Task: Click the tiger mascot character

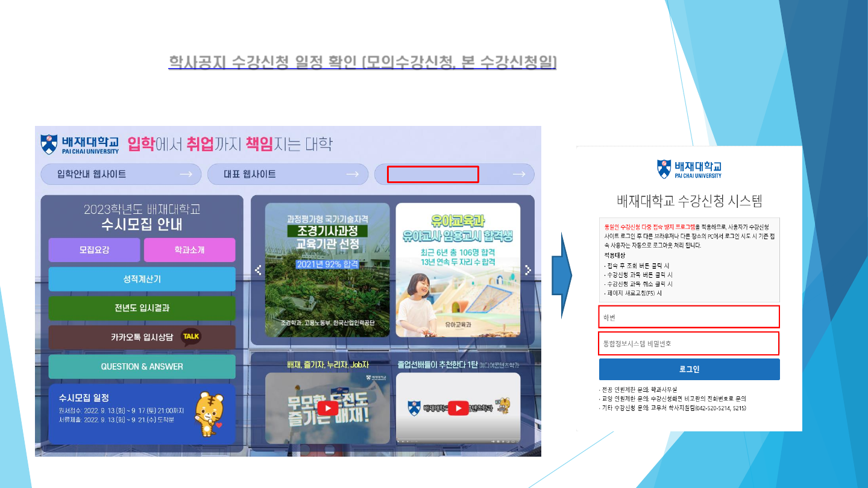Action: 209,414
